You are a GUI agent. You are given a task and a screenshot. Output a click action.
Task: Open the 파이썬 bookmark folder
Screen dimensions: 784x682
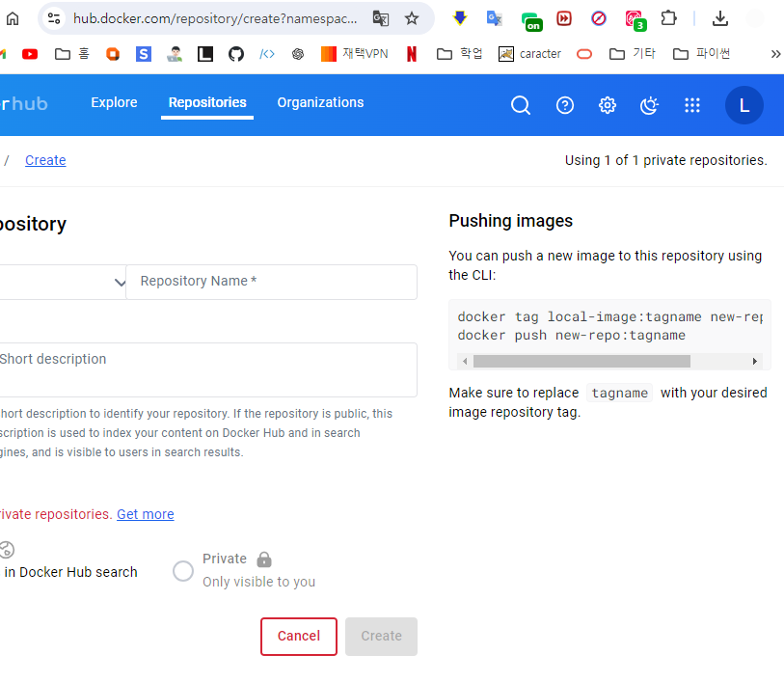pyautogui.click(x=701, y=53)
